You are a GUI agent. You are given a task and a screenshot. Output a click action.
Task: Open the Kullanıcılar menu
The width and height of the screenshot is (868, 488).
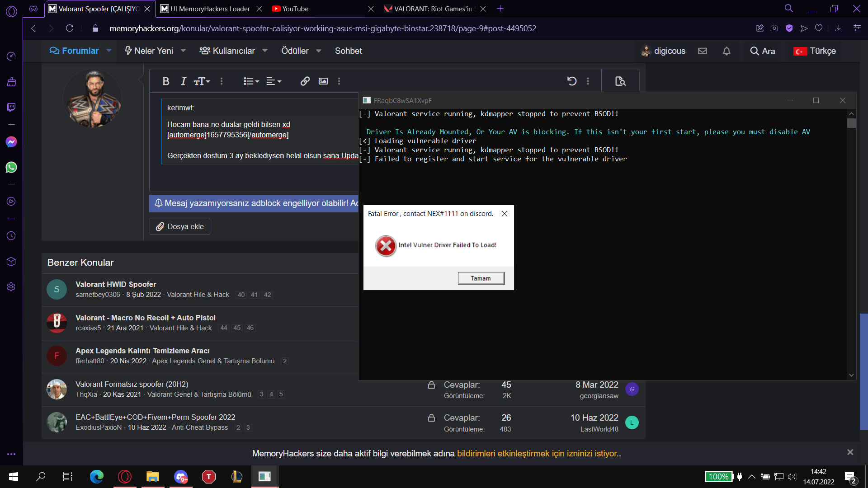click(227, 51)
